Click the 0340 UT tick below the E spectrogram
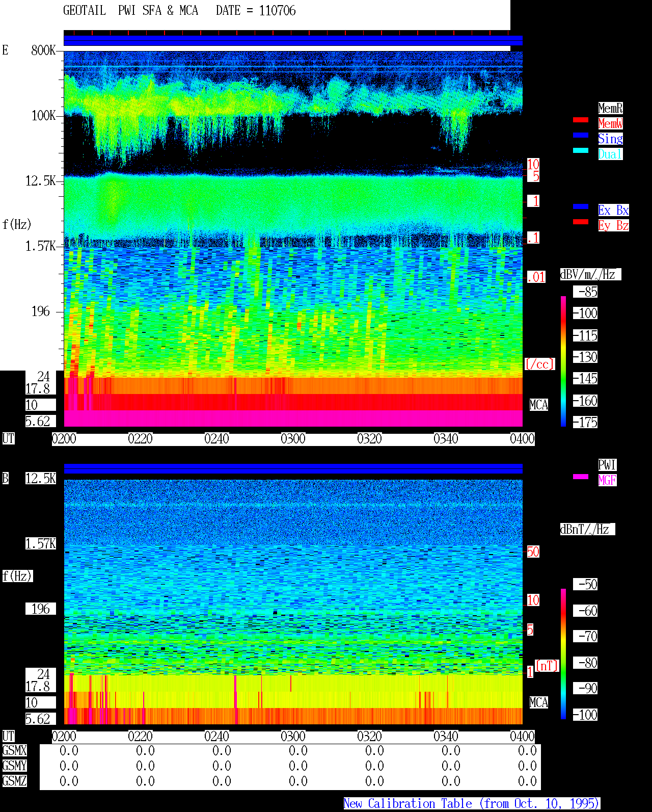This screenshot has width=652, height=812. [x=446, y=439]
